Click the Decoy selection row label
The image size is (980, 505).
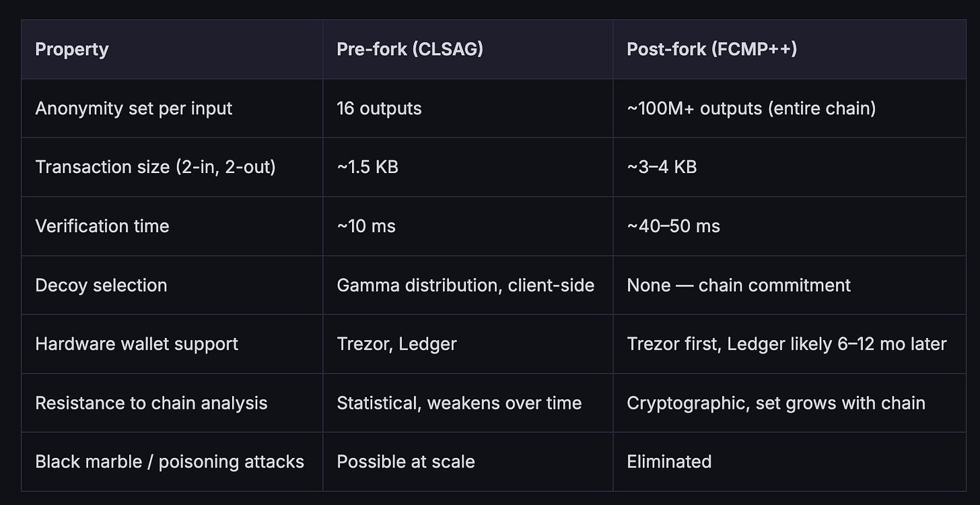tap(101, 285)
